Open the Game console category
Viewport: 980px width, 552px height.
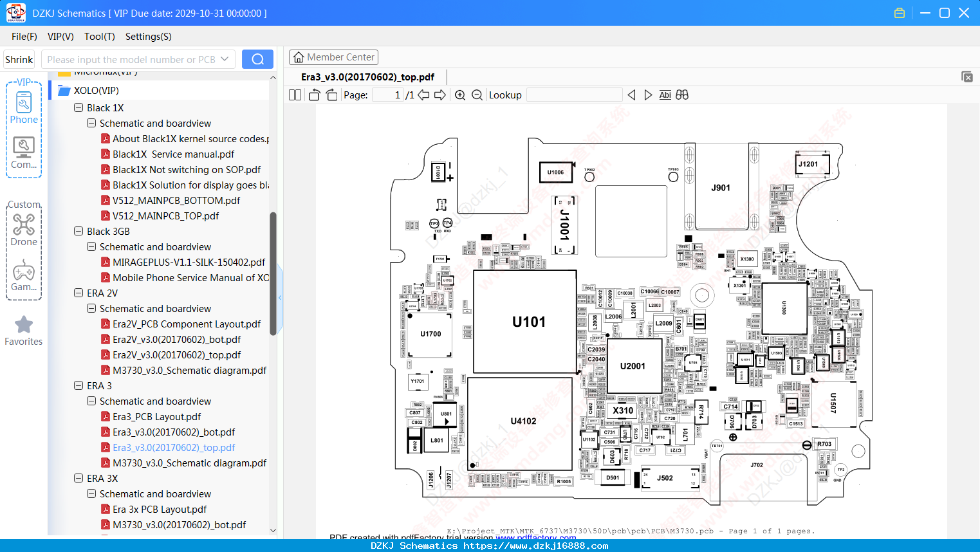pos(24,275)
